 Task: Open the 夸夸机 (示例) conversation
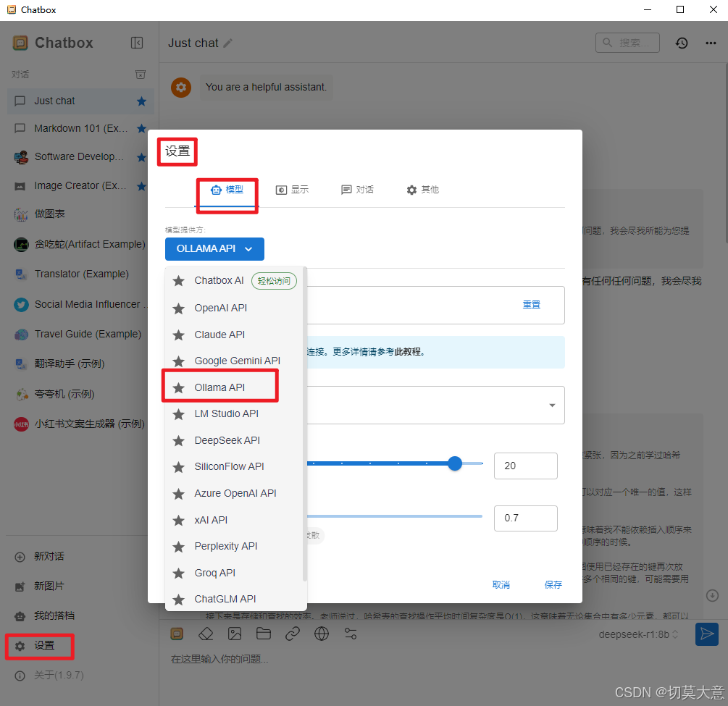coord(80,394)
